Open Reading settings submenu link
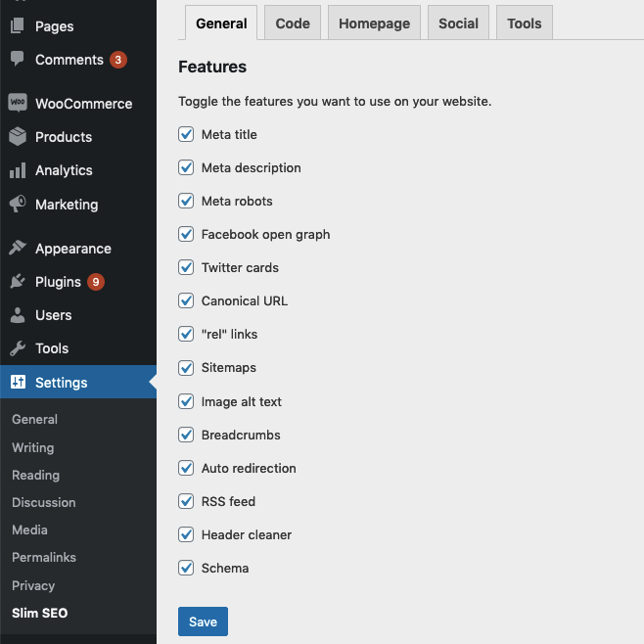The height and width of the screenshot is (644, 644). point(36,475)
